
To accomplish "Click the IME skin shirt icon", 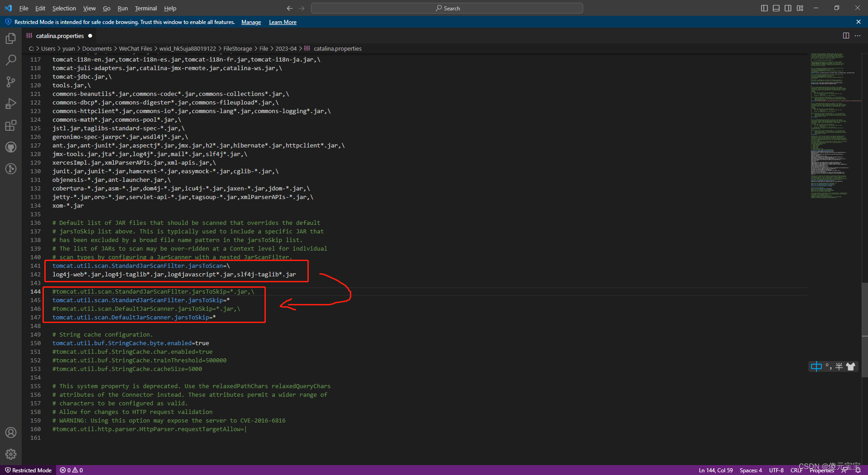I will tap(850, 366).
